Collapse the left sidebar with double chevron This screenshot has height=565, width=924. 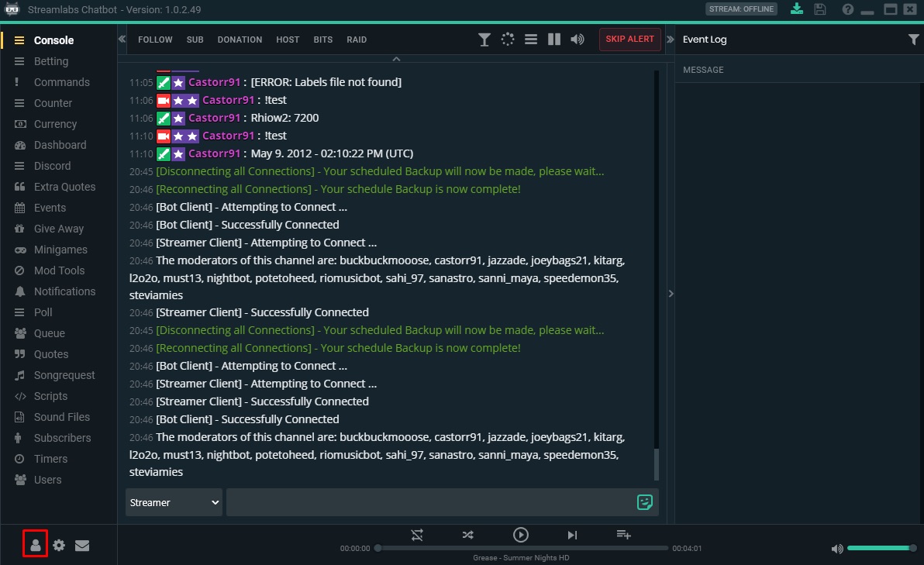(x=122, y=40)
